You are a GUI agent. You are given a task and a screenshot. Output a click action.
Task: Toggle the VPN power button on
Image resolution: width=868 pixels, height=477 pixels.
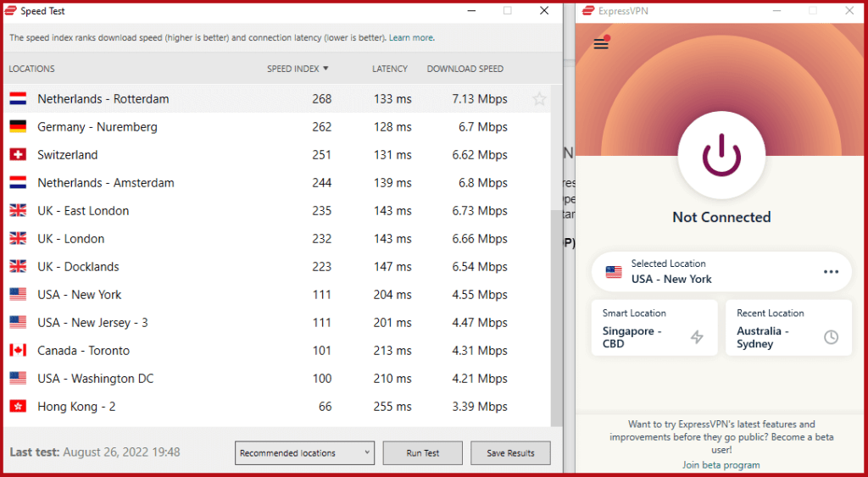(x=721, y=155)
